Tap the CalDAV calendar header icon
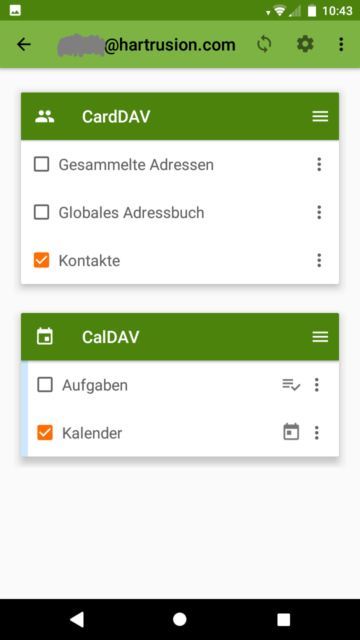 pos(44,337)
